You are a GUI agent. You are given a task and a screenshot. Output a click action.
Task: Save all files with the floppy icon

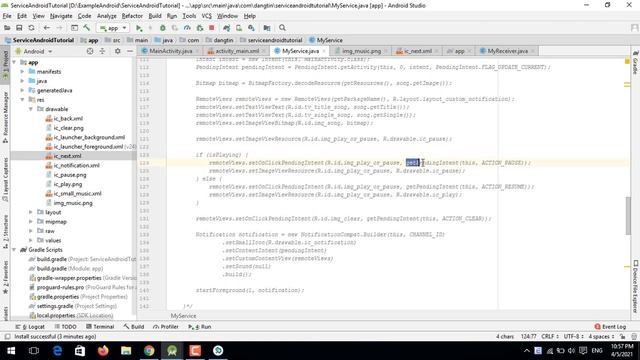pos(19,28)
